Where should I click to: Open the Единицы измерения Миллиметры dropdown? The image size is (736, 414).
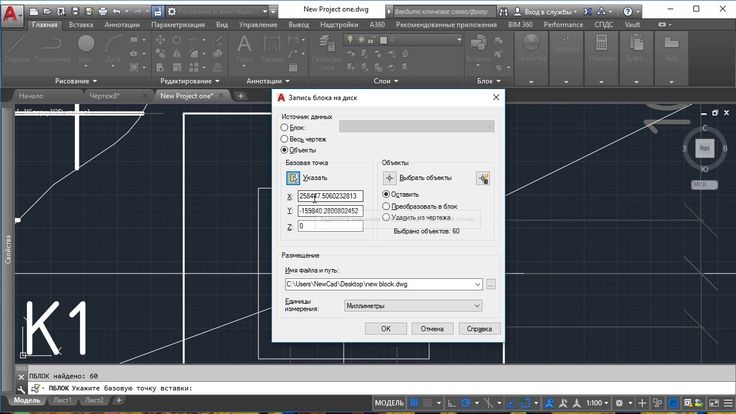(x=412, y=306)
